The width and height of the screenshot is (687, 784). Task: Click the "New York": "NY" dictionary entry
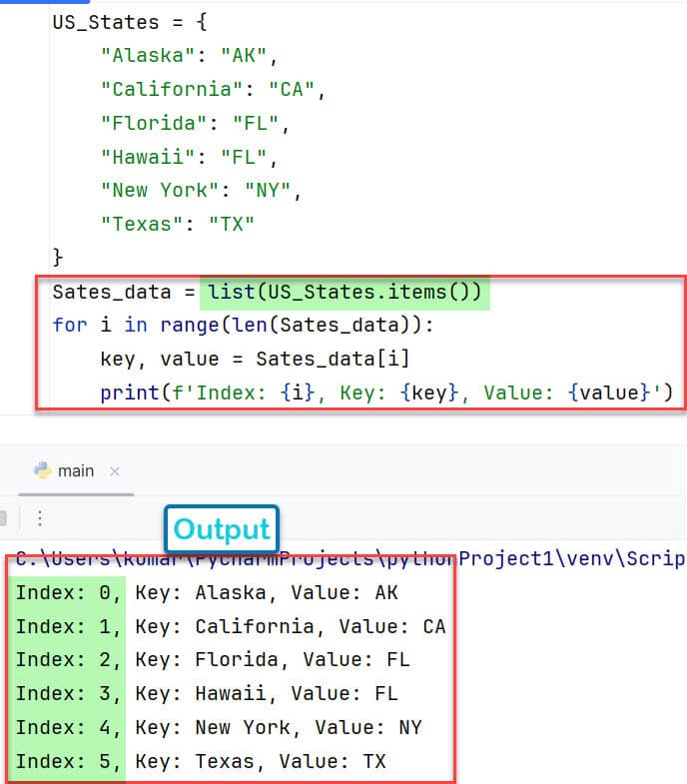point(201,191)
